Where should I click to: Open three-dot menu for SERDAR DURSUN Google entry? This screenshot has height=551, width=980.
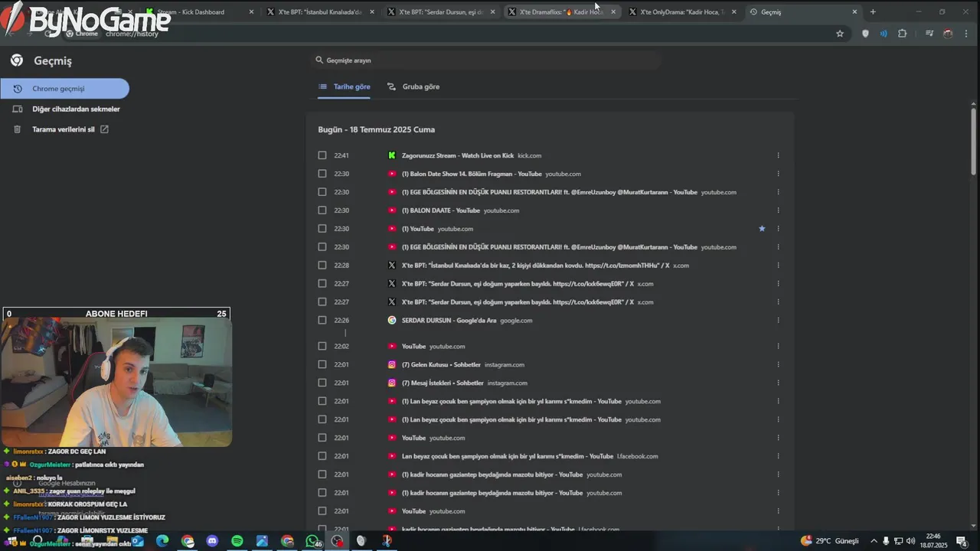point(778,321)
